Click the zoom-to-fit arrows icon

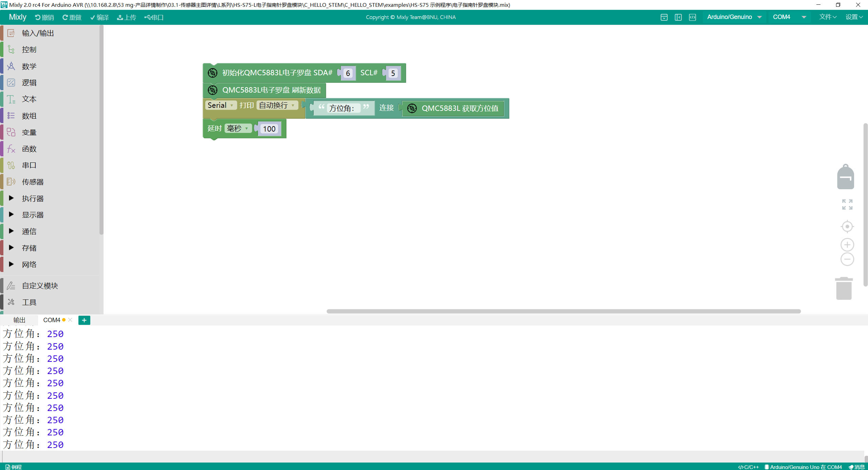coord(847,204)
